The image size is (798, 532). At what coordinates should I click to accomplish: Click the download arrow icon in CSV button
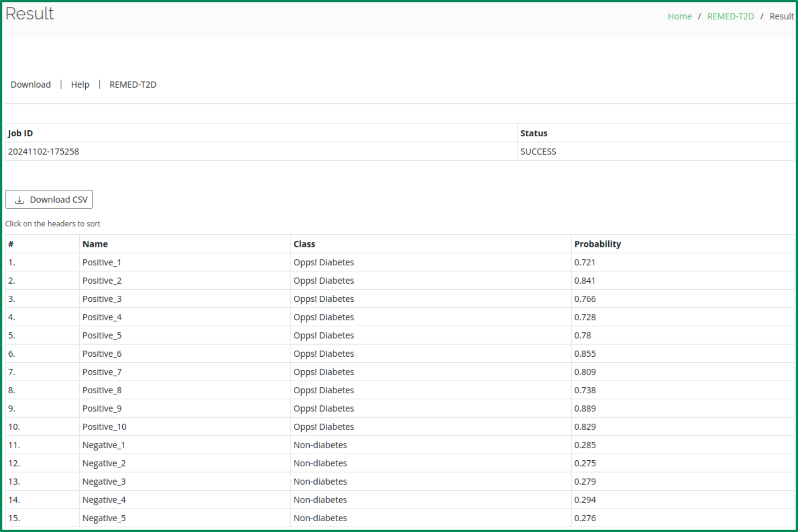coord(19,200)
